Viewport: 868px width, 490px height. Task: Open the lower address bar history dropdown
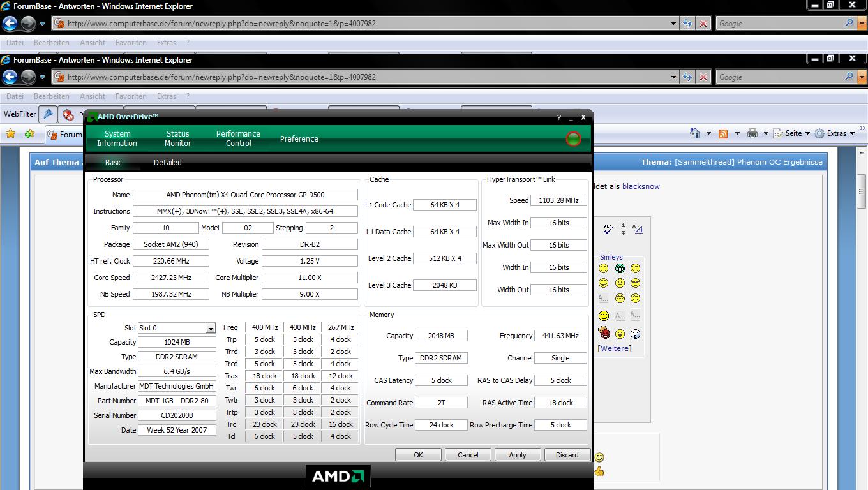[x=673, y=77]
